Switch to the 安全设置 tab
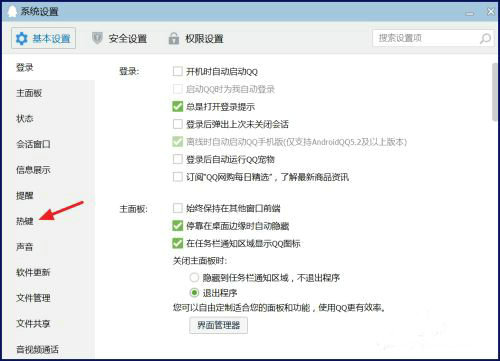Viewport: 500px width, 361px height. [x=119, y=39]
